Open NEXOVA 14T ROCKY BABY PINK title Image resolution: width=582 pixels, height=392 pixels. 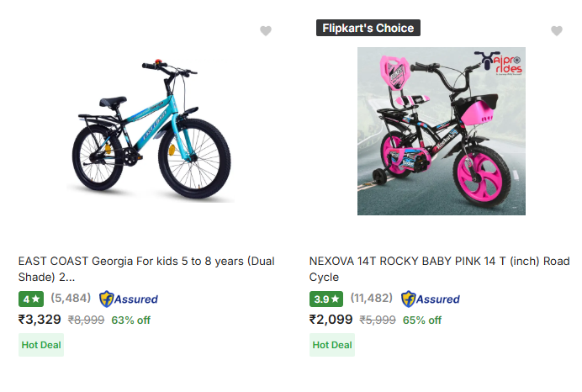click(x=439, y=268)
